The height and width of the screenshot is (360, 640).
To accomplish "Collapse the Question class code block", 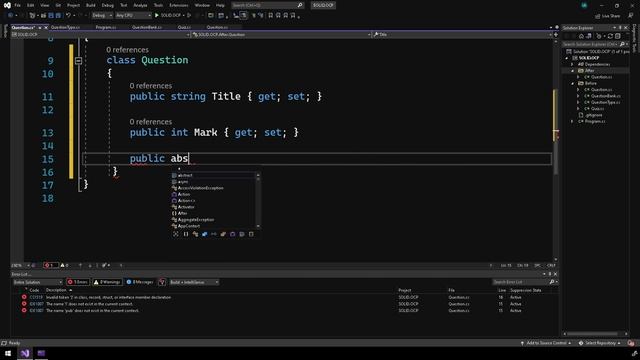I will click(78, 61).
